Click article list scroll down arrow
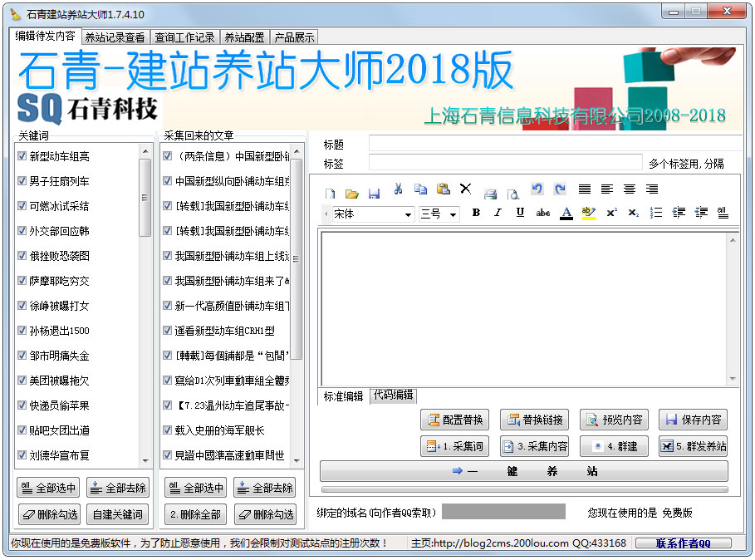 point(297,461)
